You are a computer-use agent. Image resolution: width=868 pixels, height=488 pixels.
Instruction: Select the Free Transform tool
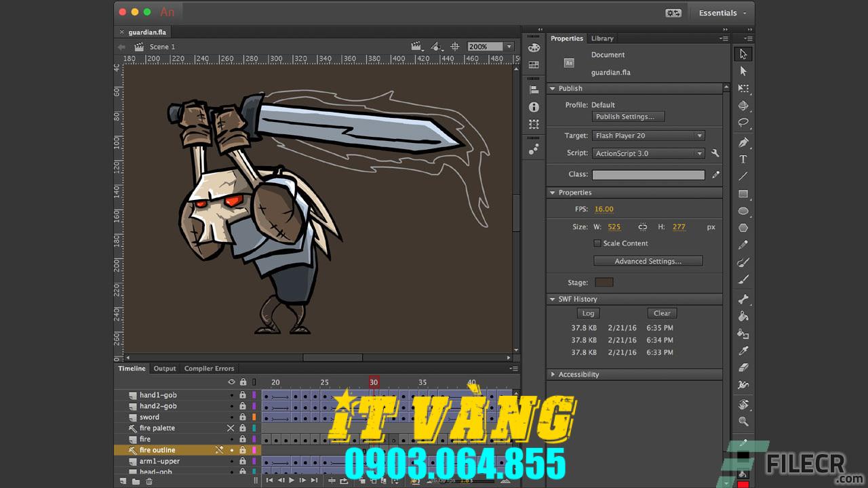(x=743, y=87)
